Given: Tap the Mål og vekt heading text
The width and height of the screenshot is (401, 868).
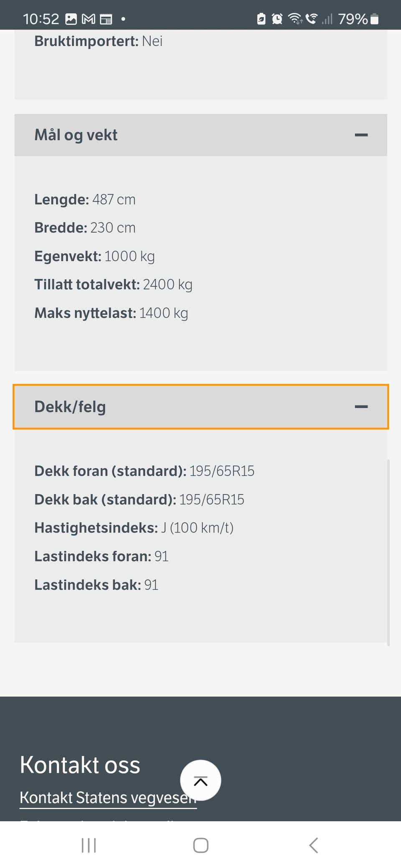Looking at the screenshot, I should [x=76, y=135].
